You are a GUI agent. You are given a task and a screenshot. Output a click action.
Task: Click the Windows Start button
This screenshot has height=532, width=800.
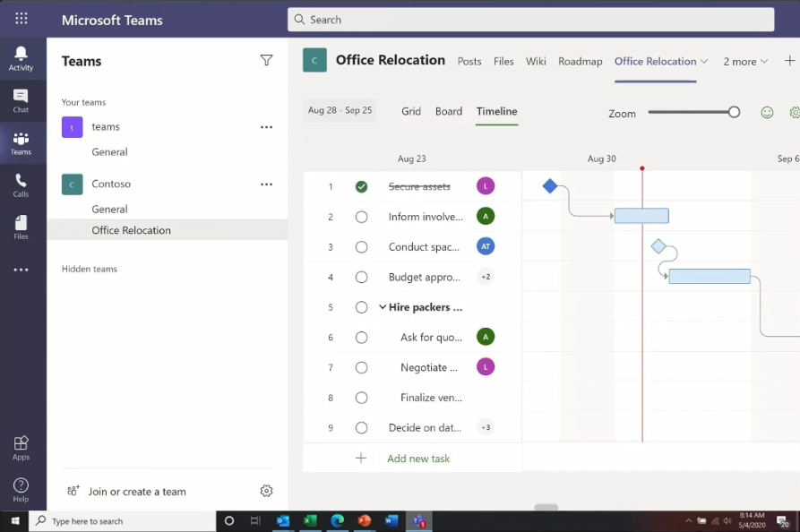coord(15,520)
